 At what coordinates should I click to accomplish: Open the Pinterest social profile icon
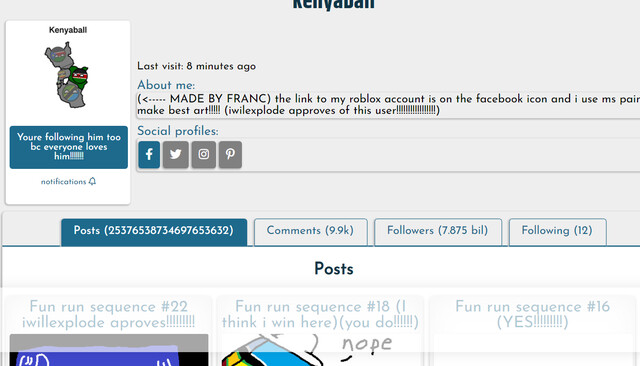pos(230,154)
